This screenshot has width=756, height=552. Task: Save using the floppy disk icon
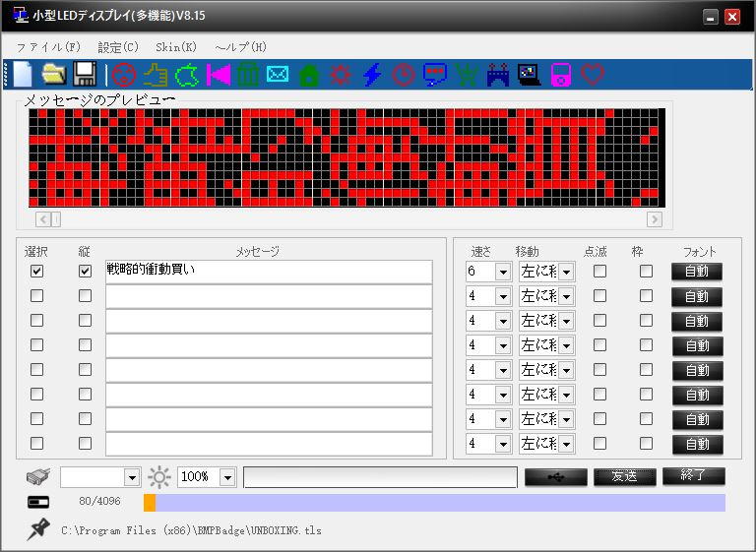[x=85, y=74]
